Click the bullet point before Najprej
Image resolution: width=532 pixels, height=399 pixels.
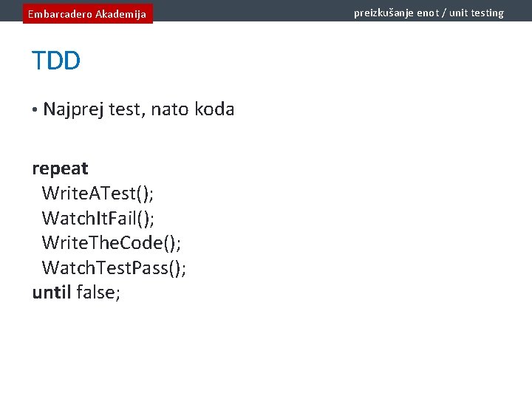[x=34, y=110]
